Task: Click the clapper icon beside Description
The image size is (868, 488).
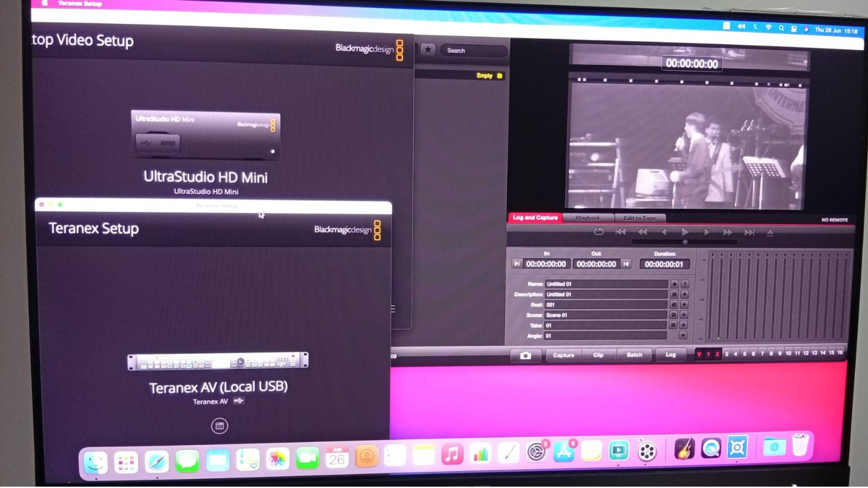Action: (x=674, y=294)
